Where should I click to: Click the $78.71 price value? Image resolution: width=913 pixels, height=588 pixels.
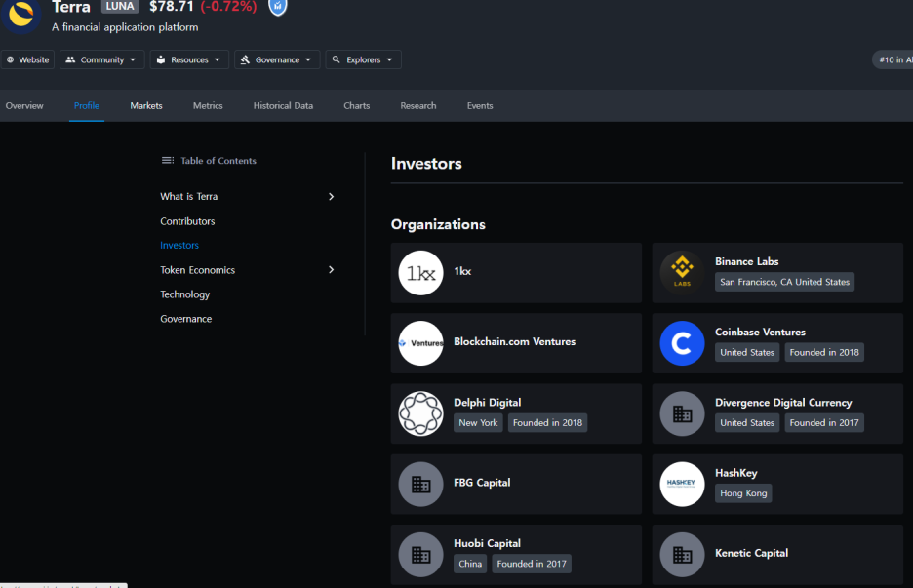coord(172,7)
